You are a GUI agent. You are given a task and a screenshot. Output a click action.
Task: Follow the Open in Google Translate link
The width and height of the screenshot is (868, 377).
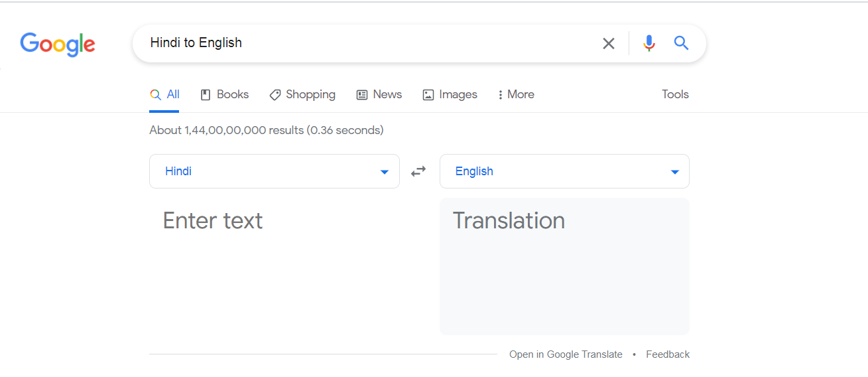pyautogui.click(x=566, y=354)
